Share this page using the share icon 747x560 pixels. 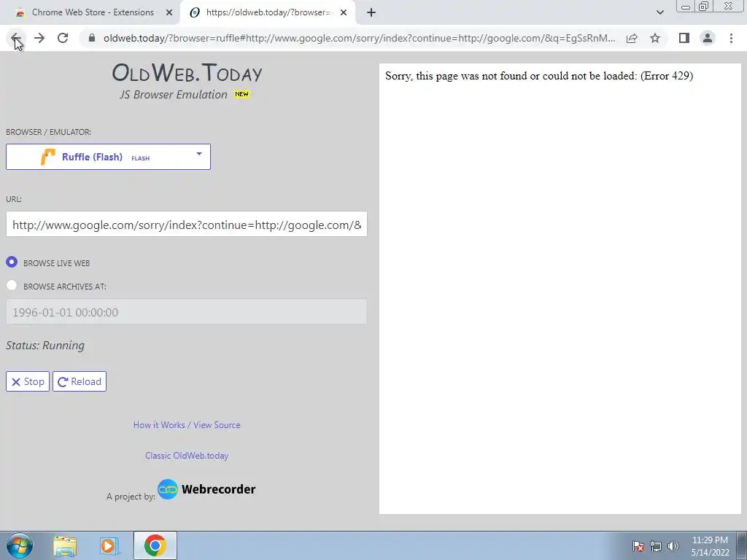[x=632, y=38]
